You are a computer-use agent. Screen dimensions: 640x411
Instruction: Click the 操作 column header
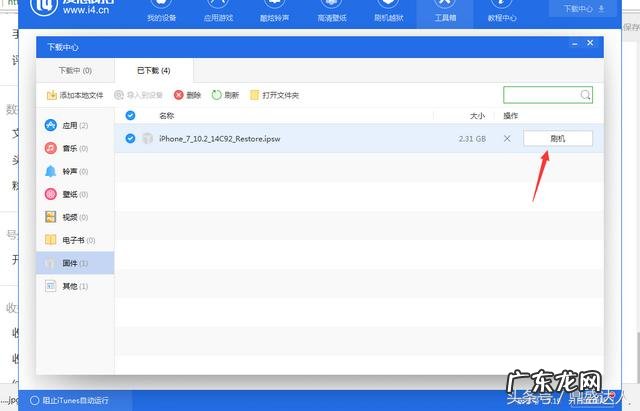pyautogui.click(x=510, y=116)
